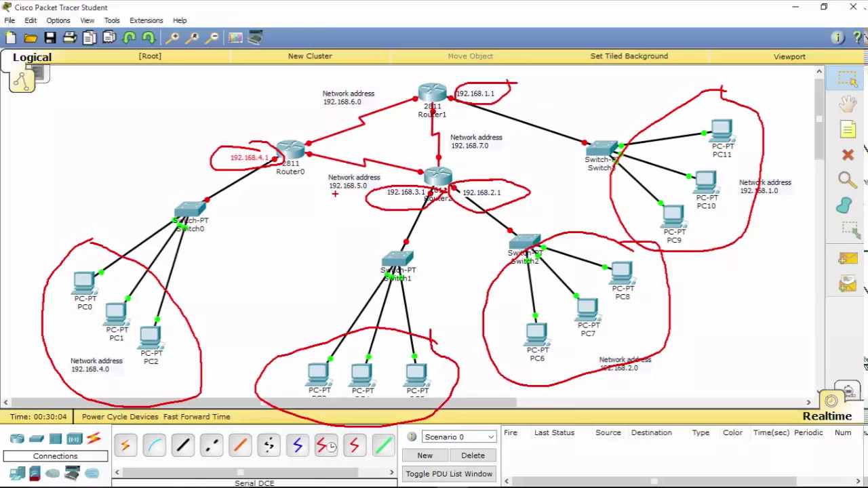Choose the Move Layout hand tool

(848, 104)
